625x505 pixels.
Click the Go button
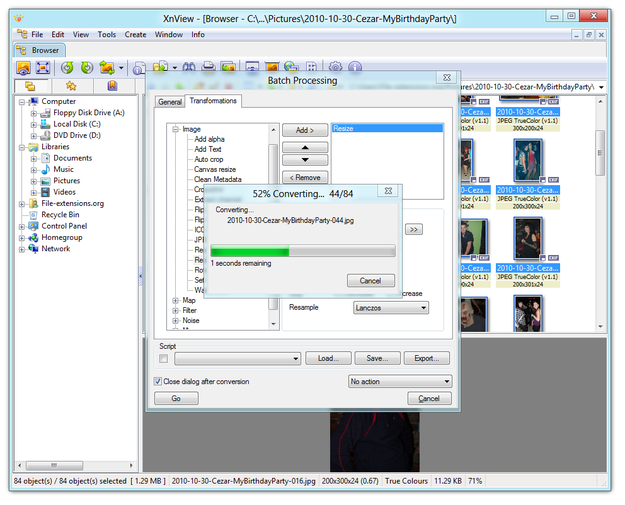(176, 398)
